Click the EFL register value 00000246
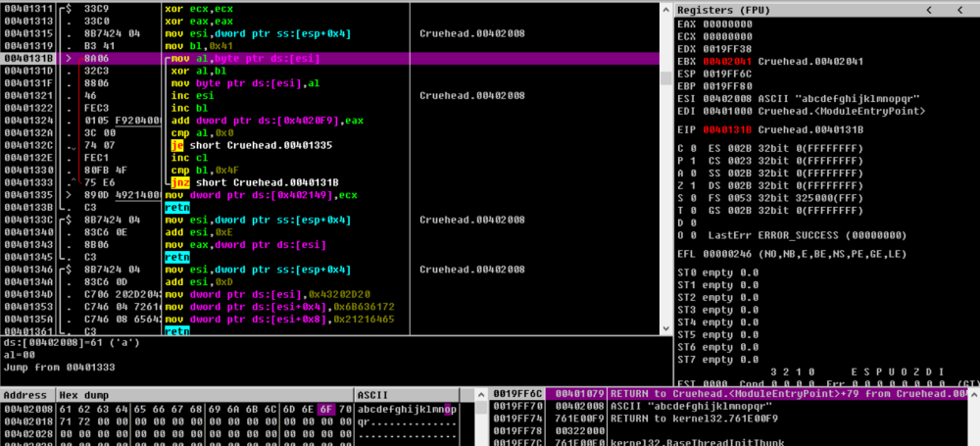Image resolution: width=980 pixels, height=446 pixels. (x=727, y=255)
